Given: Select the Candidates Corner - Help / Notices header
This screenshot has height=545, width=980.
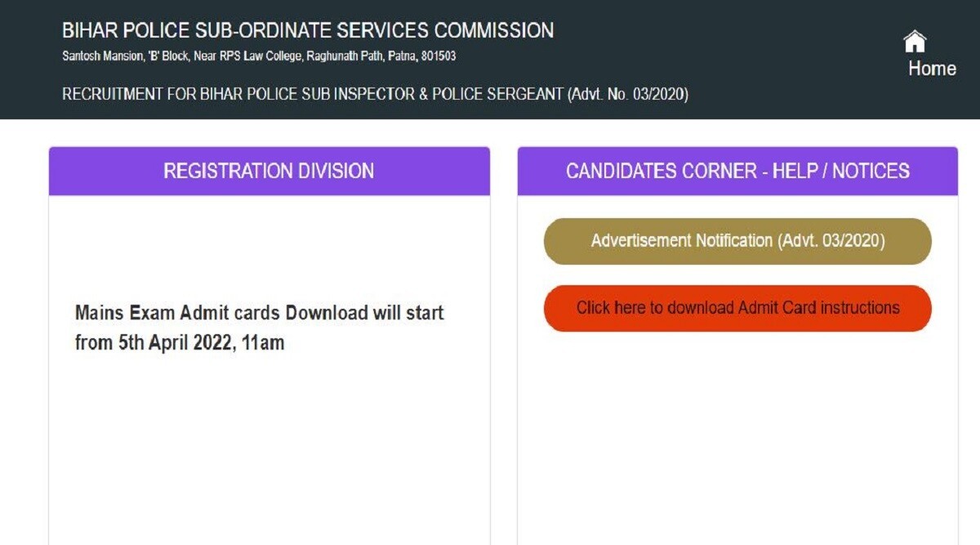Looking at the screenshot, I should coord(737,171).
